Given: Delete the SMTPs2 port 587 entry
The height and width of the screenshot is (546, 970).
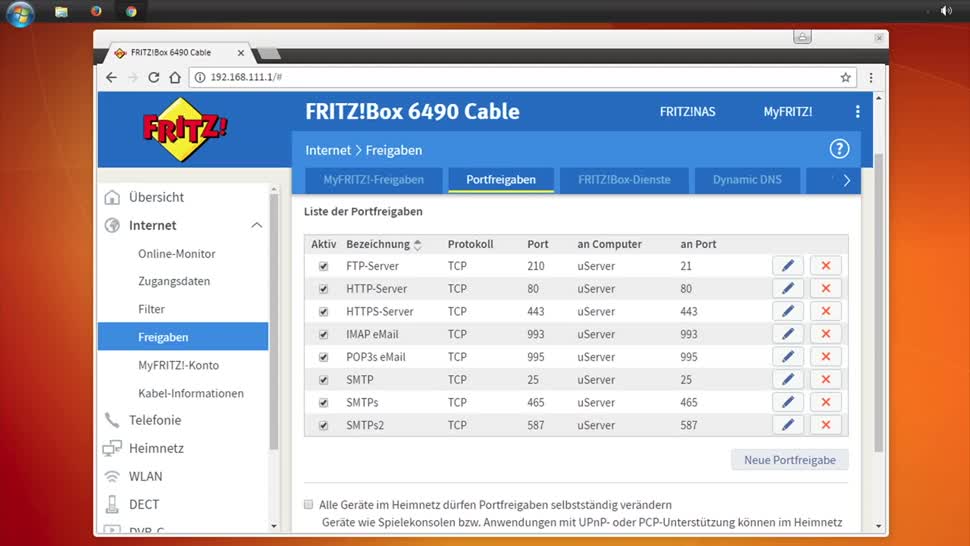Looking at the screenshot, I should (825, 425).
